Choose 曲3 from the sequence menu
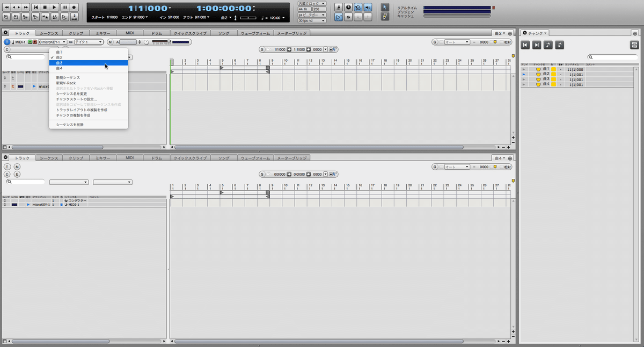Screen dimensions: 644x347 89,63
